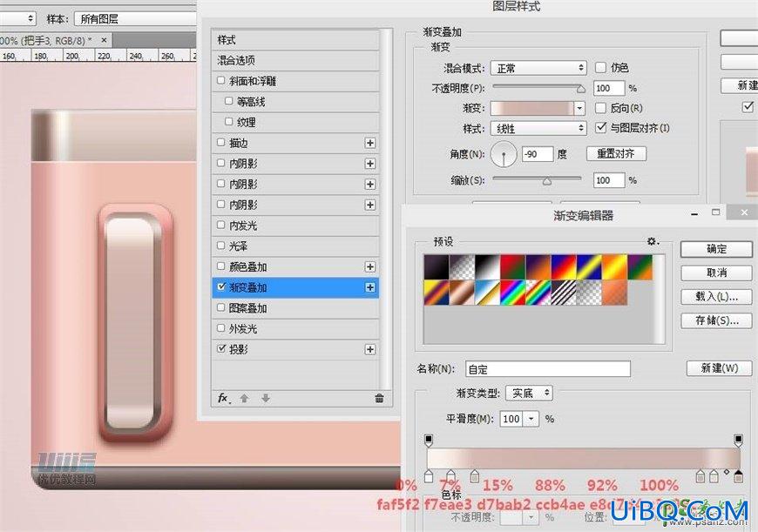
Task: Select the 100% color stop at far right
Action: click(x=738, y=476)
